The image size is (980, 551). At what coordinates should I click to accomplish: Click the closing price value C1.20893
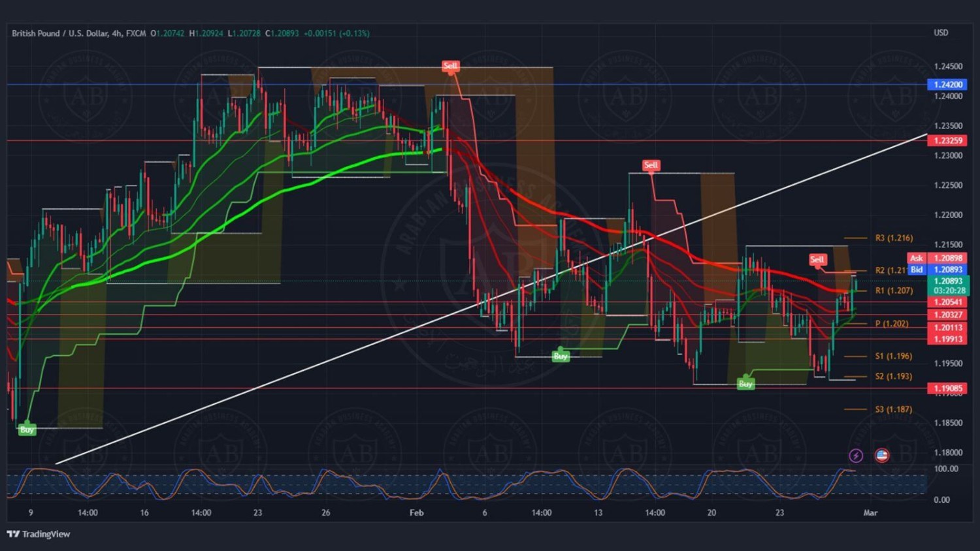coord(282,33)
